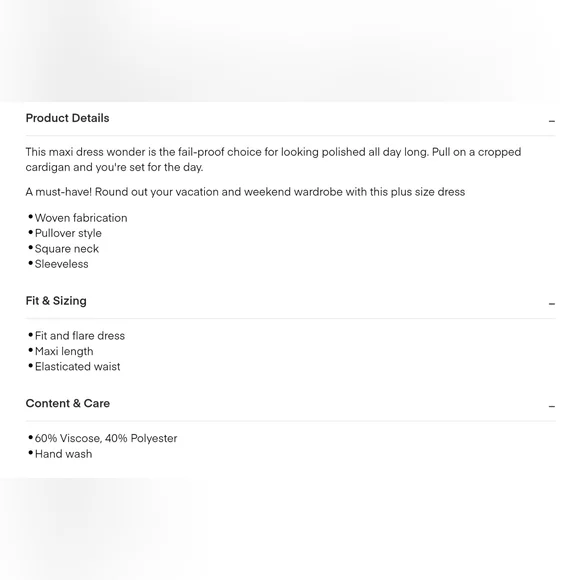This screenshot has width=580, height=580.
Task: Click the '60% Viscose, 40% Polyester' line
Action: [x=106, y=438]
